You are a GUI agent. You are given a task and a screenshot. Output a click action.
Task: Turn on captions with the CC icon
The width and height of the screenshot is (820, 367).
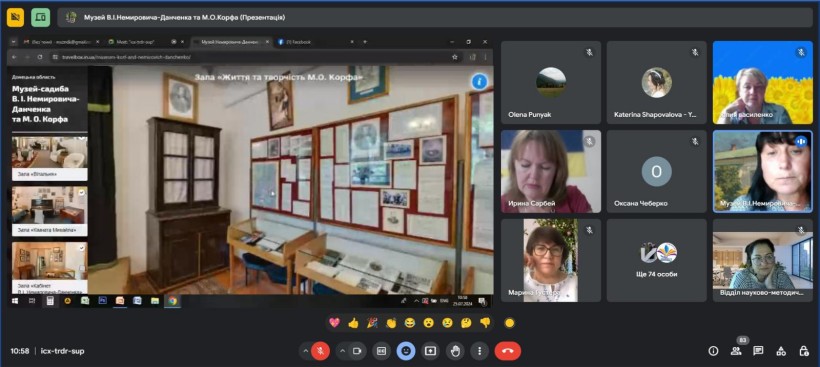point(381,351)
